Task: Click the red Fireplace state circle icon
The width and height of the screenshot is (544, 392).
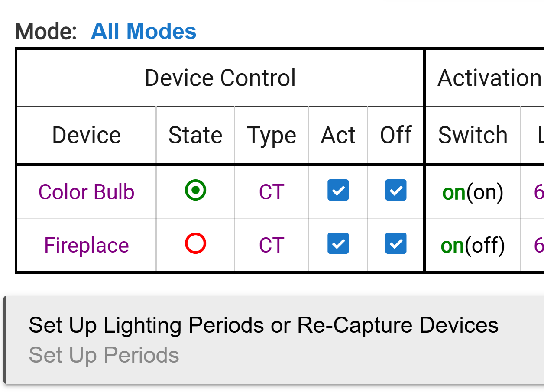Action: (x=195, y=244)
